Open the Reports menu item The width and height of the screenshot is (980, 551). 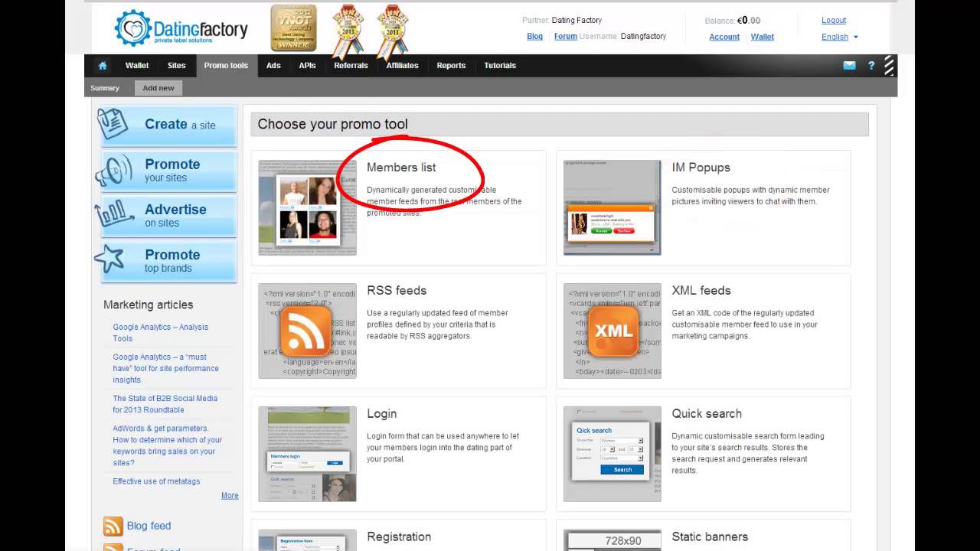point(451,66)
